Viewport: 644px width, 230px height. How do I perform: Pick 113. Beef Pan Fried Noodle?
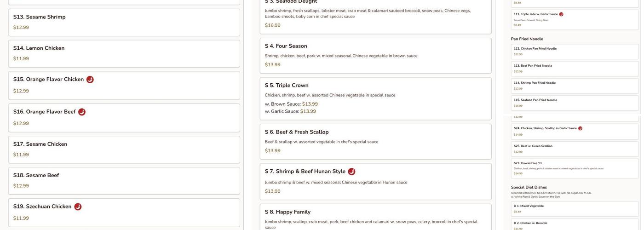575,69
